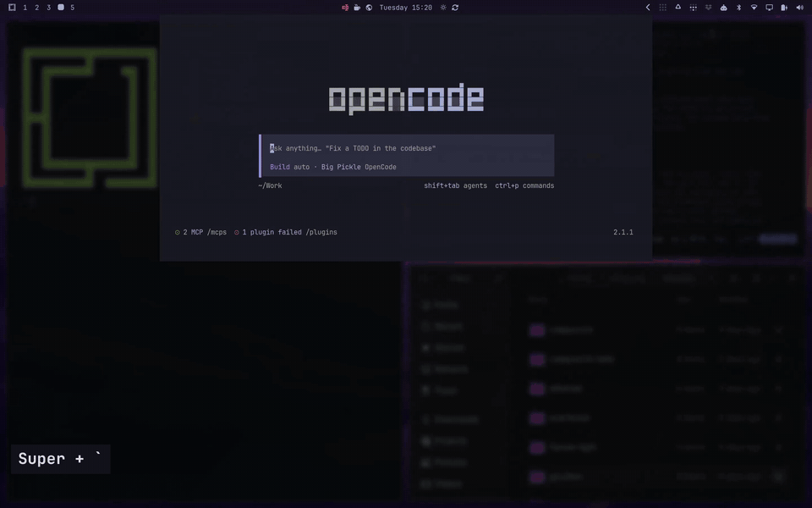Click the 2.1.1 version number
812x508 pixels.
pos(623,232)
